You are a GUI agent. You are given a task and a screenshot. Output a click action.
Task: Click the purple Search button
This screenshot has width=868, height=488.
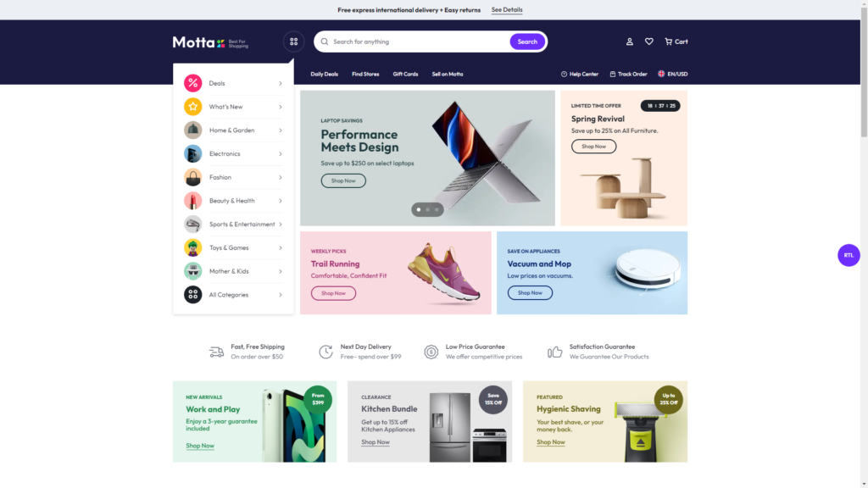(527, 42)
